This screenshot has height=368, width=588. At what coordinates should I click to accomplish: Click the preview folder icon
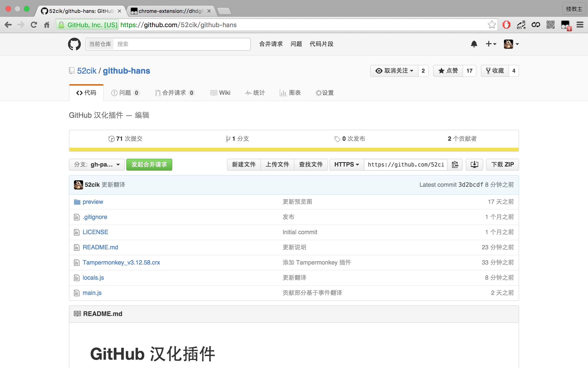click(77, 202)
